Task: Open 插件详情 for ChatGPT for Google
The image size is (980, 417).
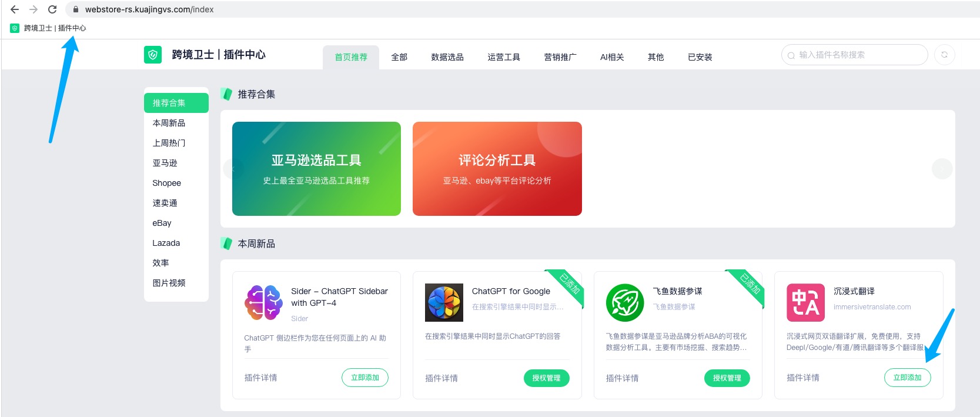Action: [441, 378]
